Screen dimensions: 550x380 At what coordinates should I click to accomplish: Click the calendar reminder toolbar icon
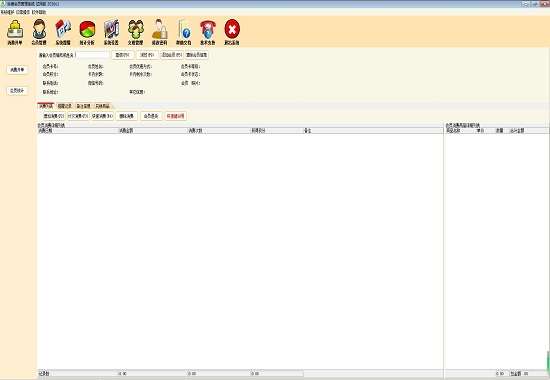click(x=63, y=32)
